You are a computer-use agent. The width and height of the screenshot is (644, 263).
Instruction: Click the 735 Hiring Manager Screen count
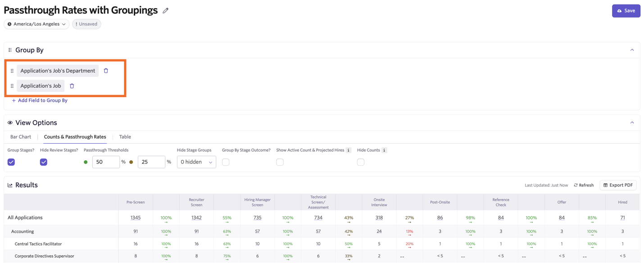[257, 218]
